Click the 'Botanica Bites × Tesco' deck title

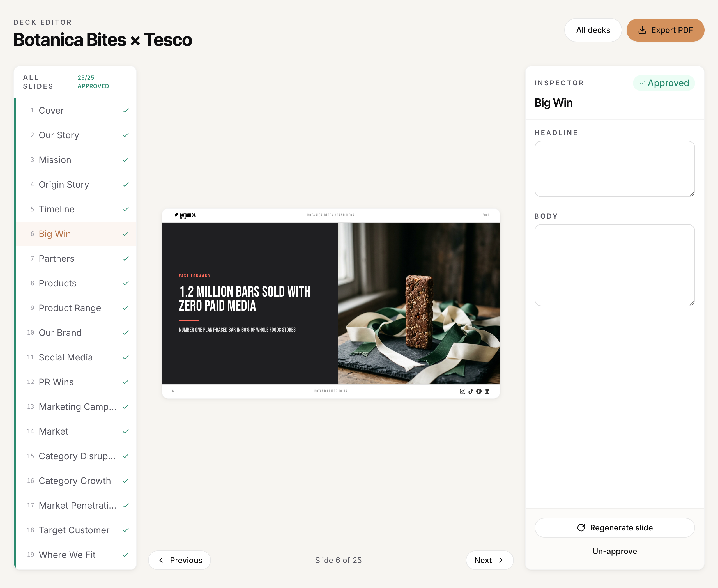(x=103, y=40)
